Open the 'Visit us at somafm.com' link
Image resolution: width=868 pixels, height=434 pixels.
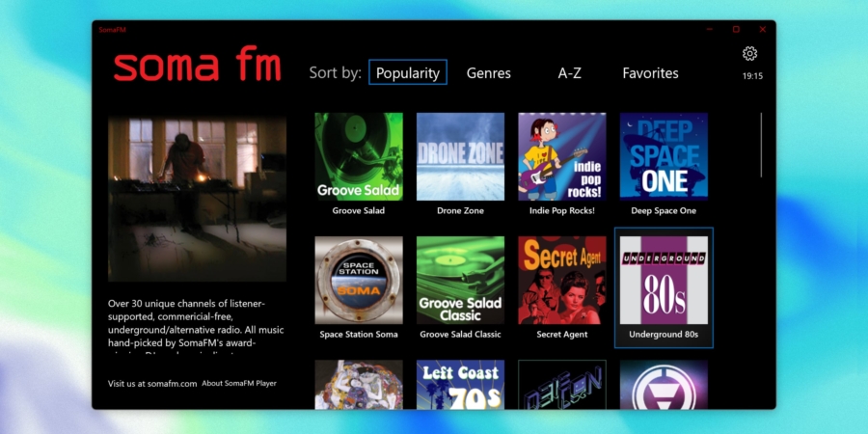point(152,383)
